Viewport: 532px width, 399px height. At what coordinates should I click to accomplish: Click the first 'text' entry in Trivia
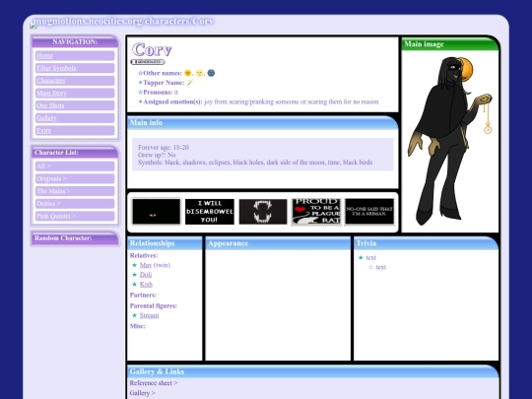[370, 257]
